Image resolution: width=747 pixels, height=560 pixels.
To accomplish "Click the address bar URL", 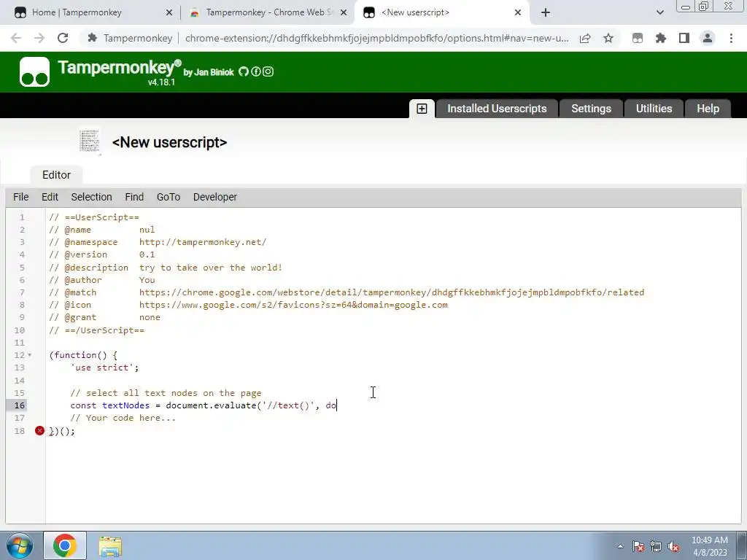I will pos(376,38).
